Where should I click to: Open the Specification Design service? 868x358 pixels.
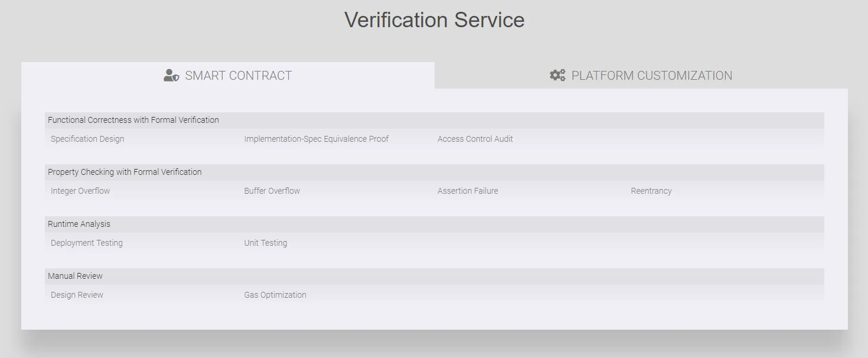pyautogui.click(x=86, y=138)
